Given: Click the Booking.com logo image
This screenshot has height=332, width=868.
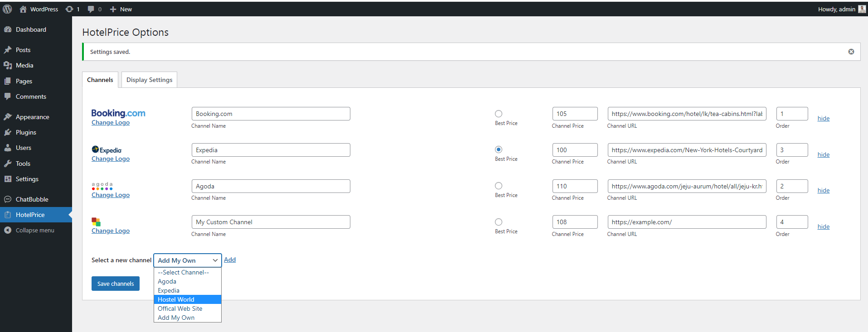Looking at the screenshot, I should [118, 113].
